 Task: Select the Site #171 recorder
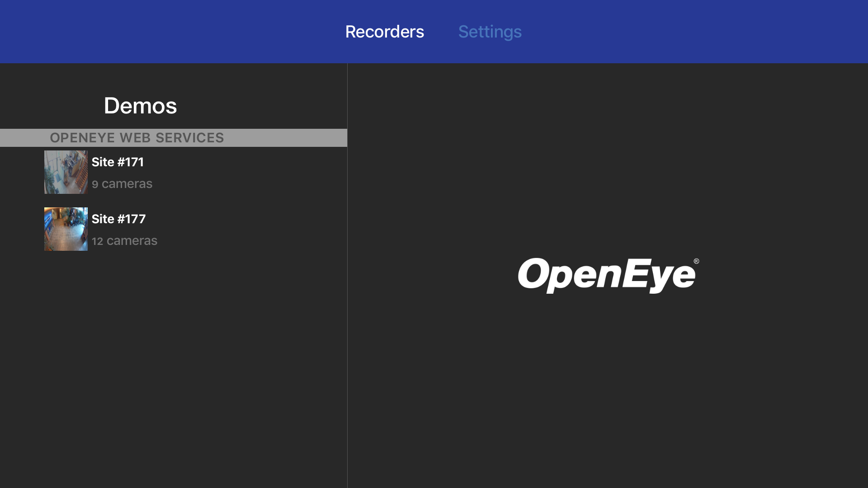[x=174, y=172]
